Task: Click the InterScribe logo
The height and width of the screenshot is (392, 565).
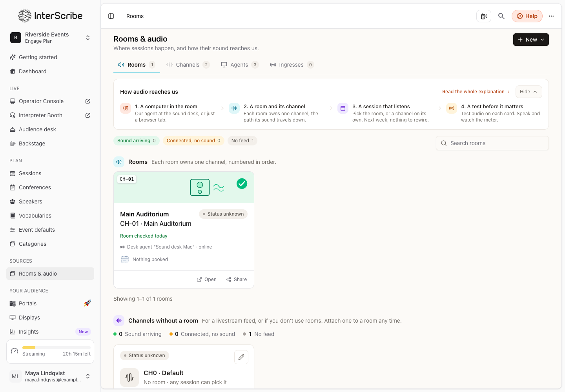Action: pyautogui.click(x=50, y=16)
